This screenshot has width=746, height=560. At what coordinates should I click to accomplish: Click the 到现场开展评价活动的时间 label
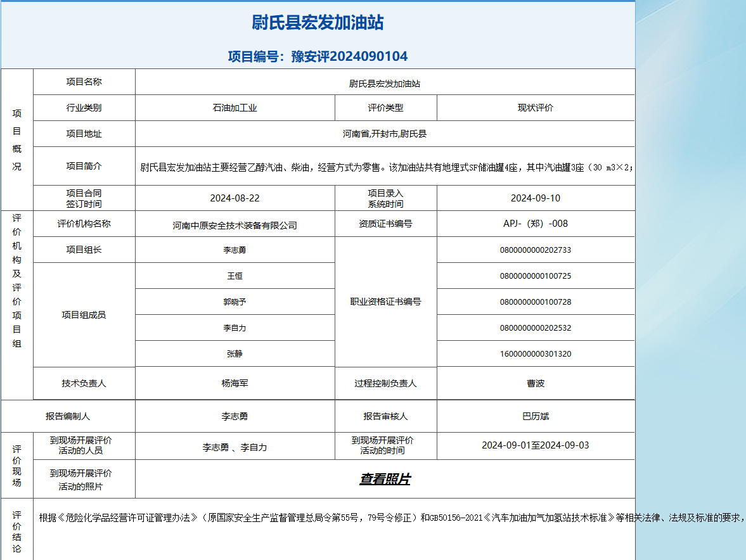pos(382,445)
